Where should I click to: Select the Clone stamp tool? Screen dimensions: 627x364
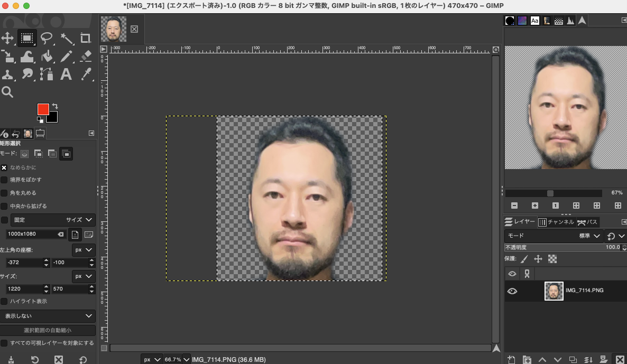[7, 74]
